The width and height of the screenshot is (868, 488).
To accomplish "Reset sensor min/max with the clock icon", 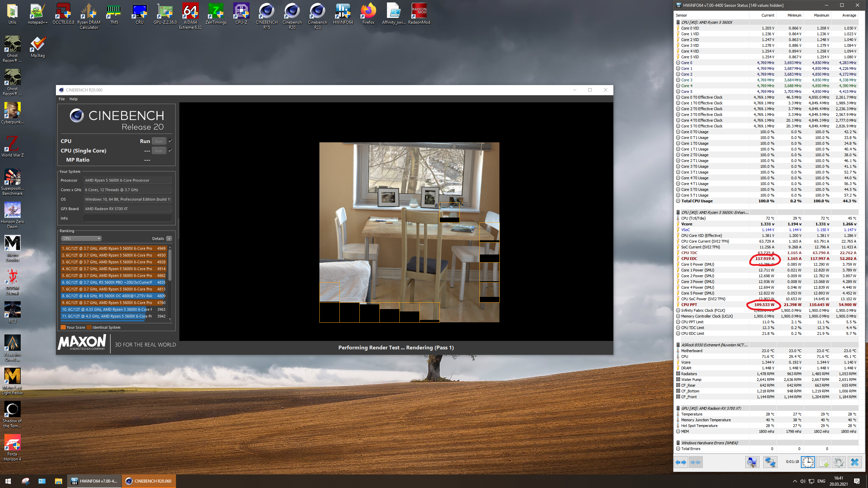I will click(808, 462).
